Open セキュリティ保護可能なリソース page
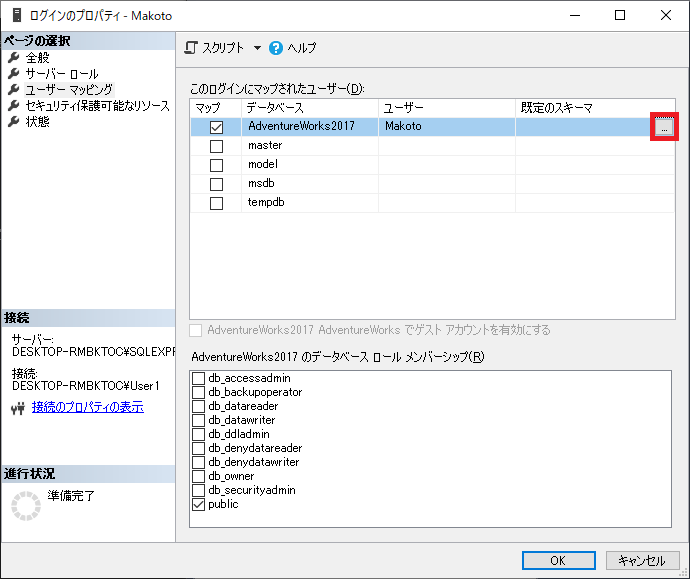Viewport: 690px width, 579px height. pyautogui.click(x=97, y=106)
